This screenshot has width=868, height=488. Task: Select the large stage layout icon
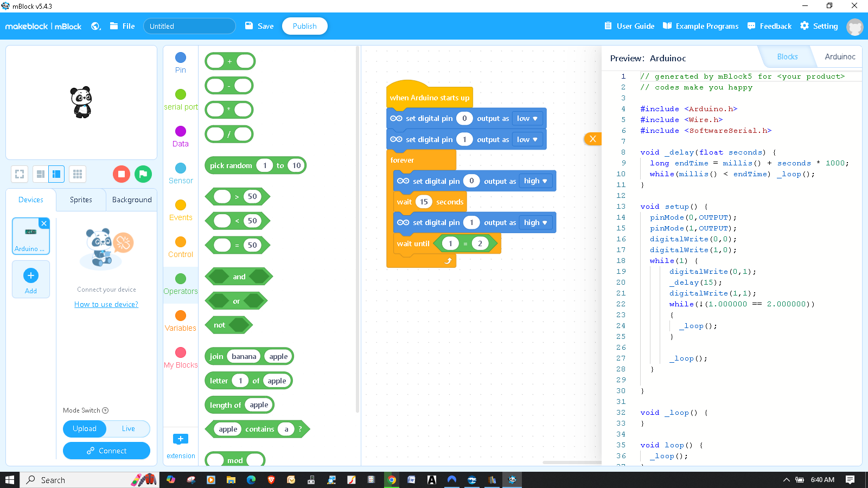56,174
